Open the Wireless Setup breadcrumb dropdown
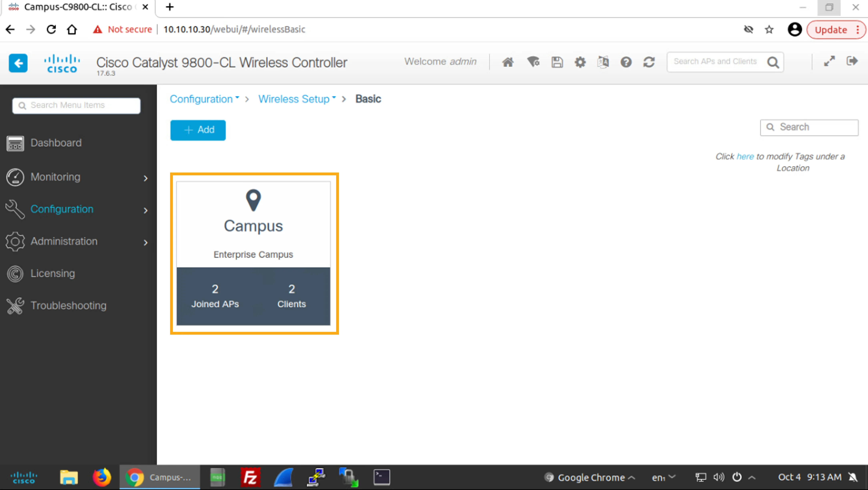The image size is (868, 490). pos(297,99)
